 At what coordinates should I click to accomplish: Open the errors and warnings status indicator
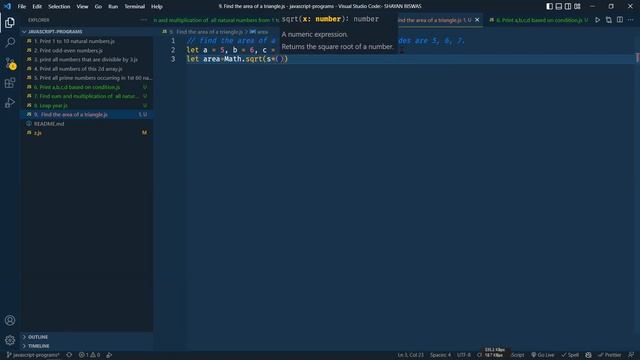coord(89,355)
